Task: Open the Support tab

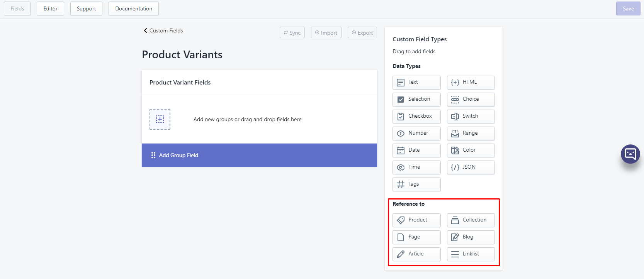Action: pyautogui.click(x=86, y=8)
